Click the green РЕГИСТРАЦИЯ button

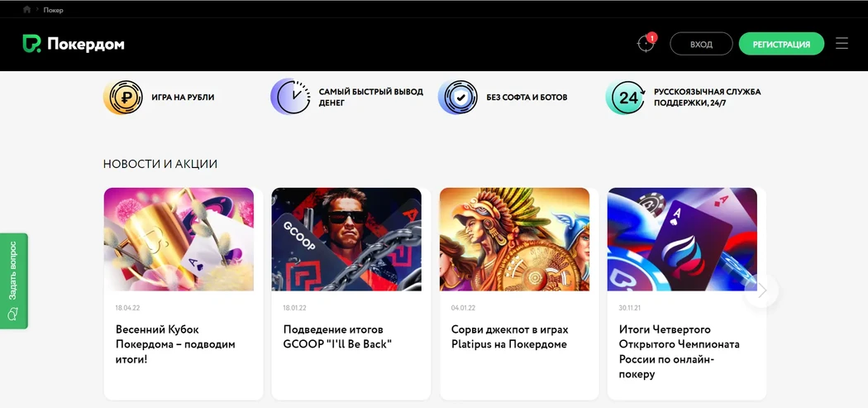coord(781,45)
